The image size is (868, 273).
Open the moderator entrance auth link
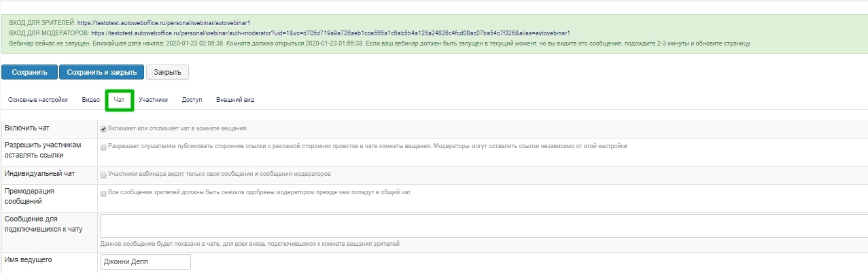330,33
